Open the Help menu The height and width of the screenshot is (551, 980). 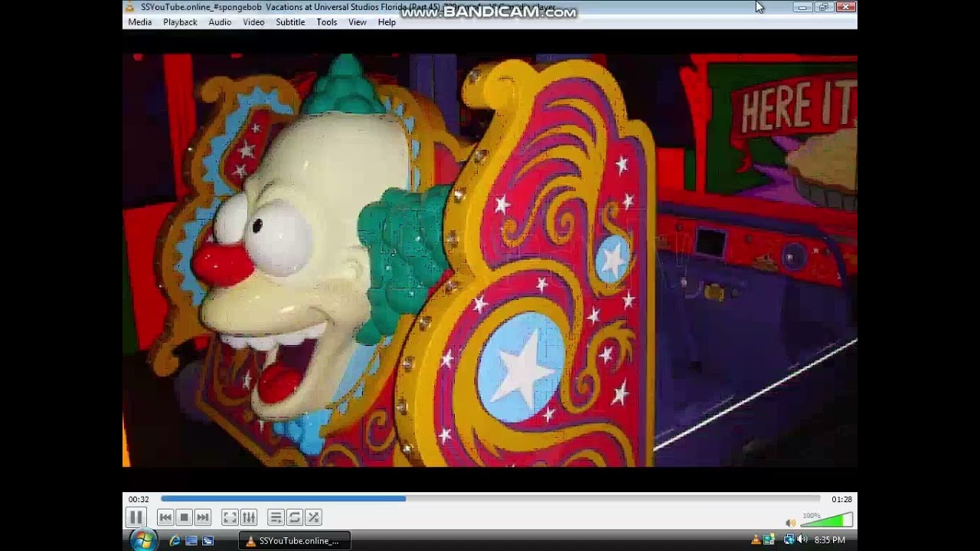[x=387, y=22]
